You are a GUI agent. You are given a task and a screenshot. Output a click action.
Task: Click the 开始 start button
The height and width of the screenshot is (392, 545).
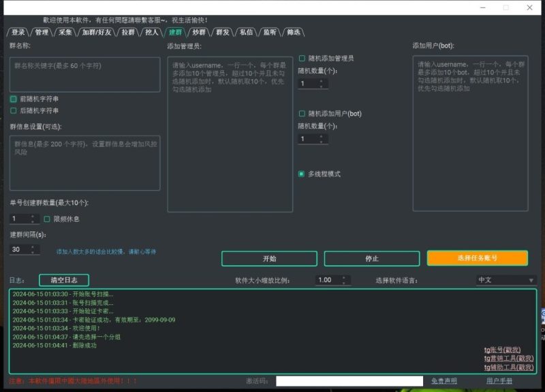pos(270,259)
